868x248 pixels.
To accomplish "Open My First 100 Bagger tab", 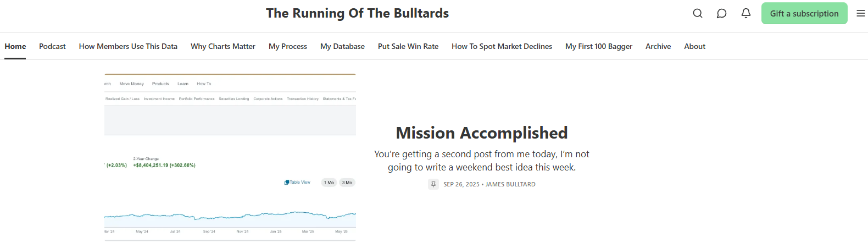I will [x=599, y=46].
